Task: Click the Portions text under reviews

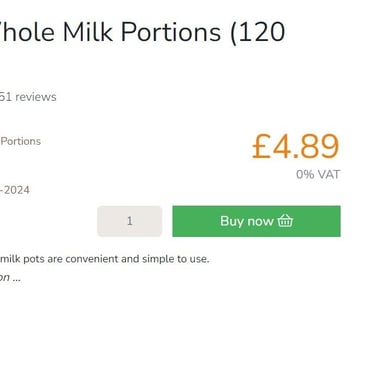Action: pos(20,141)
